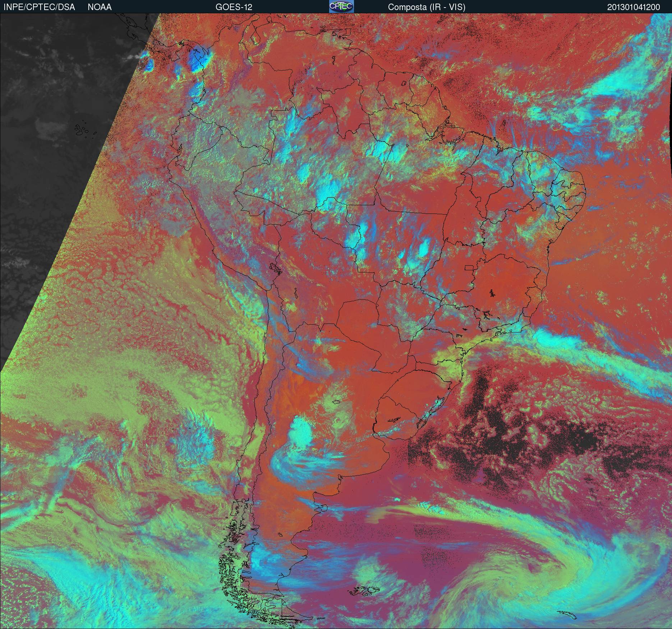672x629 pixels.
Task: Click the 201301041200 timestamp
Action: click(634, 7)
